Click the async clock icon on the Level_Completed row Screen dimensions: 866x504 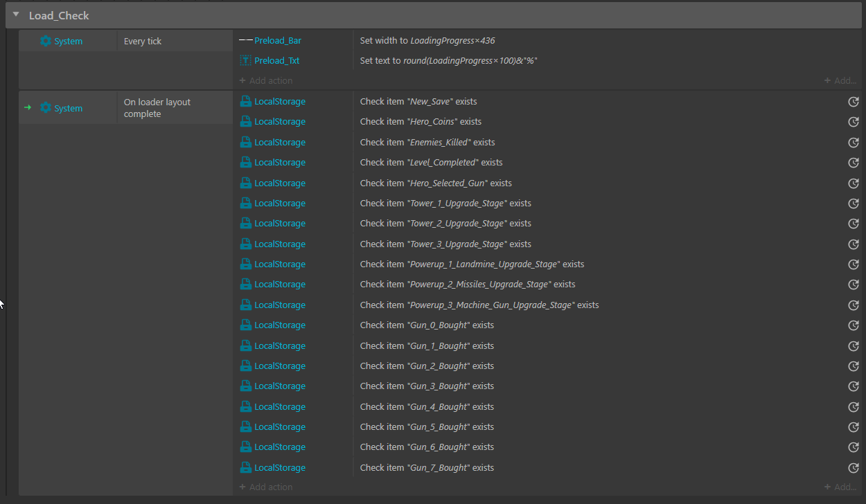coord(854,163)
